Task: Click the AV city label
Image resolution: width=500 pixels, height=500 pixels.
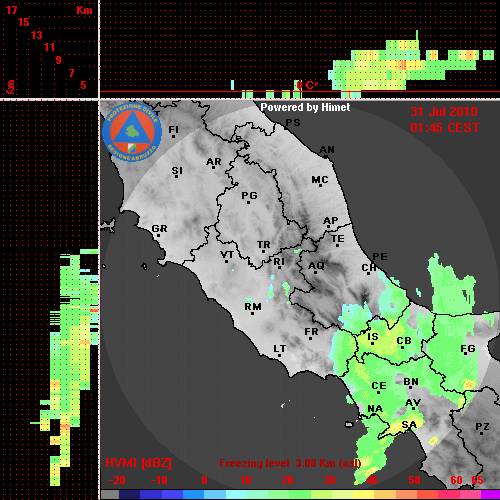Action: [413, 404]
